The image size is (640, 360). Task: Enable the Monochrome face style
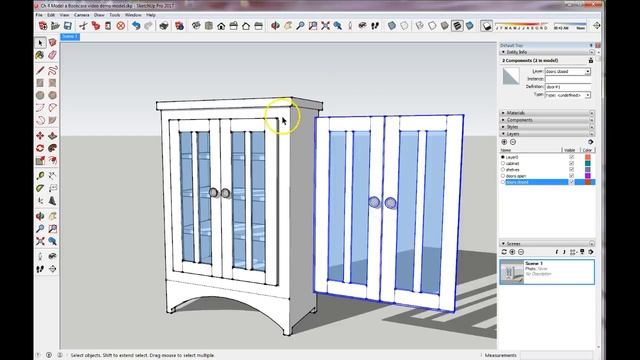[469, 26]
